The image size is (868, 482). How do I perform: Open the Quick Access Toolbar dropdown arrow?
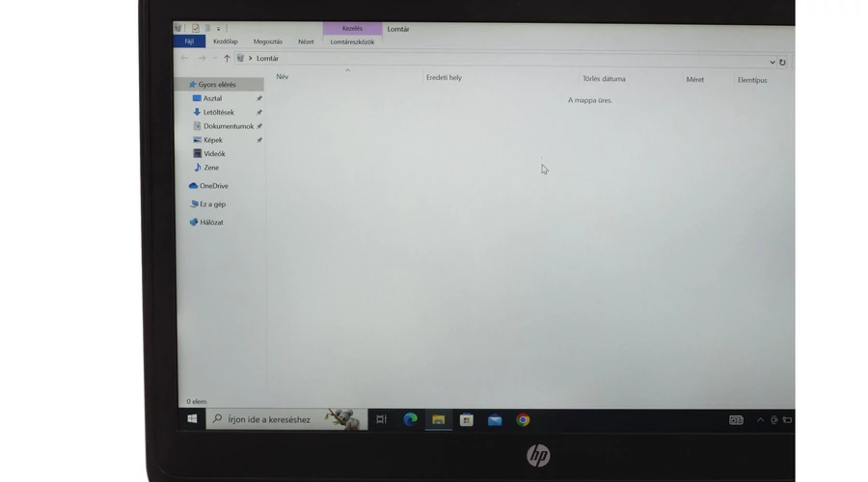(x=218, y=29)
